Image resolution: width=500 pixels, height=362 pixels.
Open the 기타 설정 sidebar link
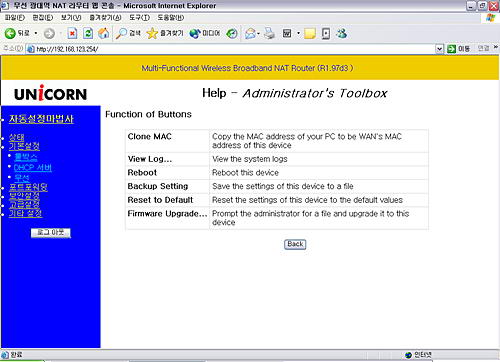(26, 213)
